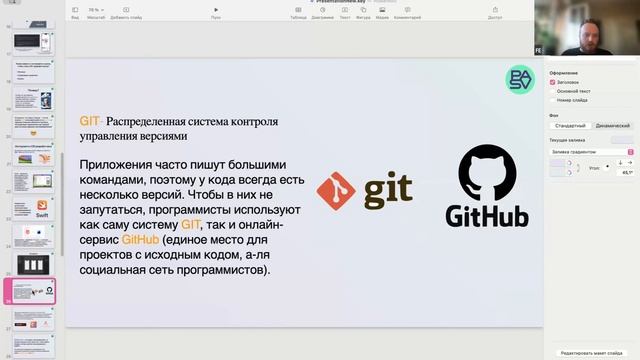Click the Доступ share icon
This screenshot has height=360, width=640.
(495, 10)
